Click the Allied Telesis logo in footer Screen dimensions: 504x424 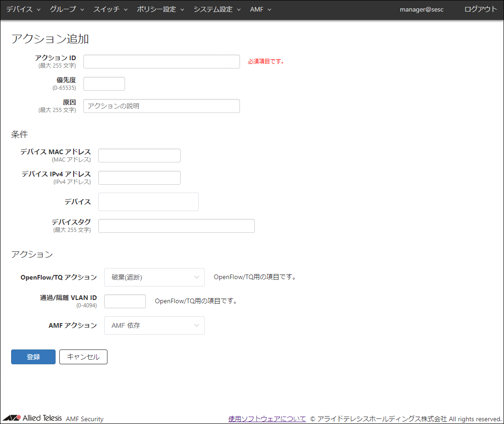click(35, 418)
